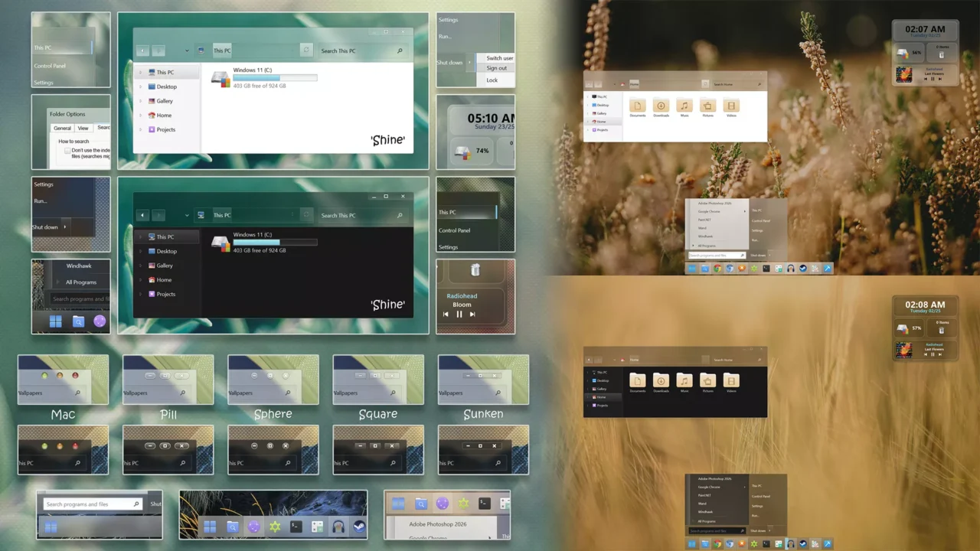Click the forward arrow in the light Shine window
980x551 pixels.
[x=158, y=51]
